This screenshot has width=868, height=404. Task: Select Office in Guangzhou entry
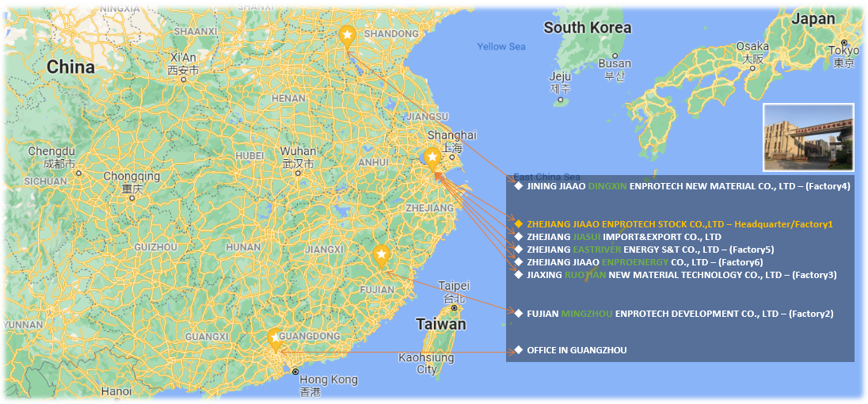tap(577, 350)
